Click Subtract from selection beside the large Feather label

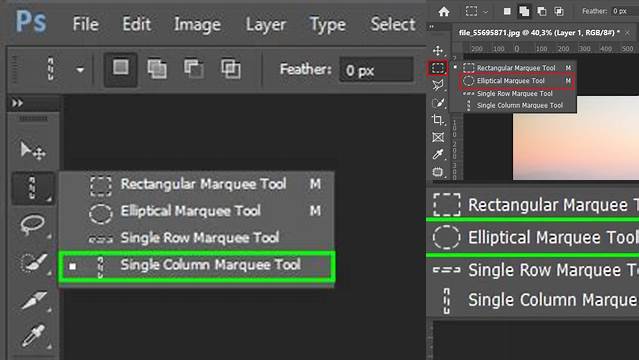click(194, 68)
